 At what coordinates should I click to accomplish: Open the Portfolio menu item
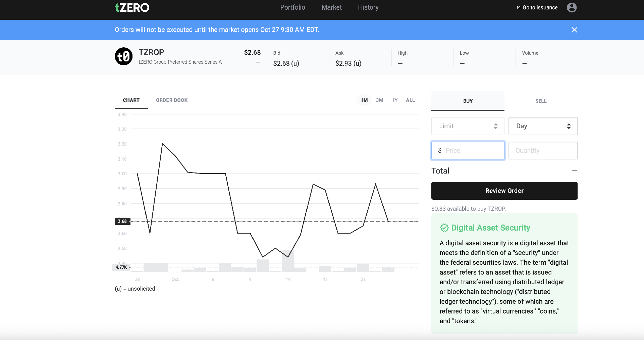292,7
